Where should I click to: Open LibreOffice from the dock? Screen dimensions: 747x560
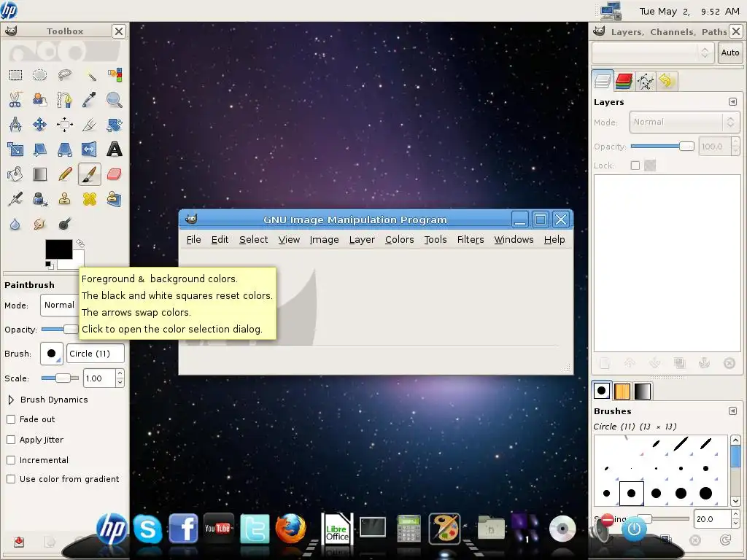[337, 529]
